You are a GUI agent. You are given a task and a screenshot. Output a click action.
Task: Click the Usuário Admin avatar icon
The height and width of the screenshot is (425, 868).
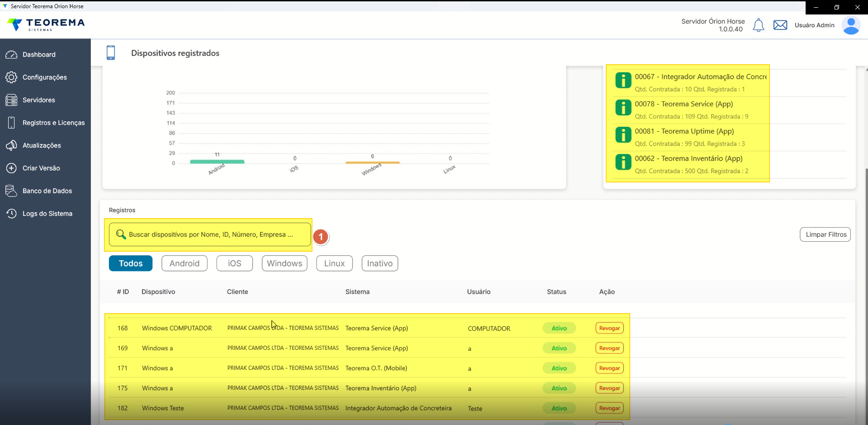click(x=851, y=26)
